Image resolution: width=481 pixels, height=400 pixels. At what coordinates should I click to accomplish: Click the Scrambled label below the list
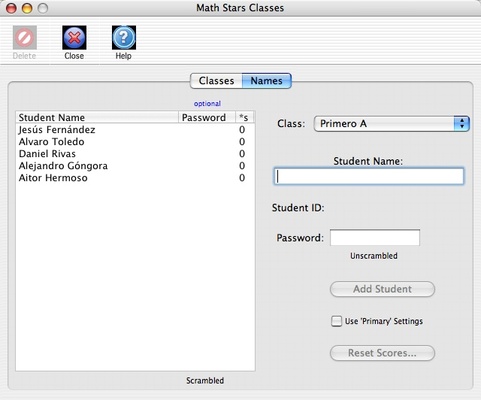coord(205,380)
